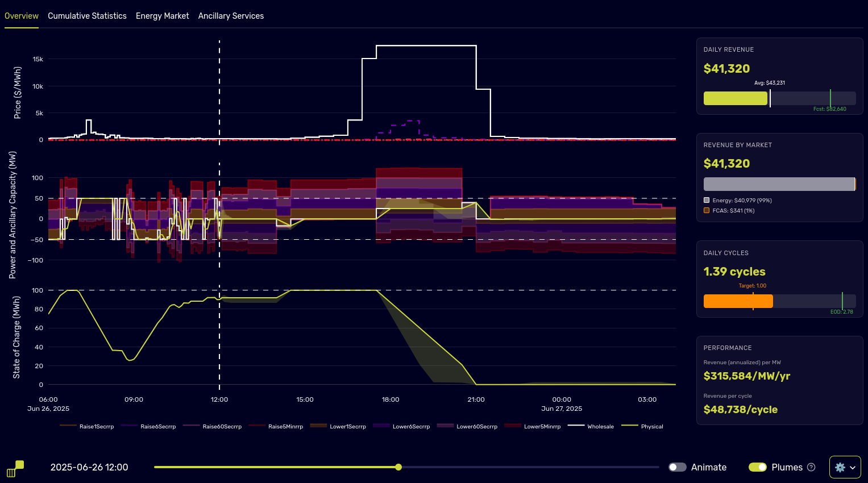The height and width of the screenshot is (483, 868).
Task: Open the Energy Market tab
Action: point(162,16)
